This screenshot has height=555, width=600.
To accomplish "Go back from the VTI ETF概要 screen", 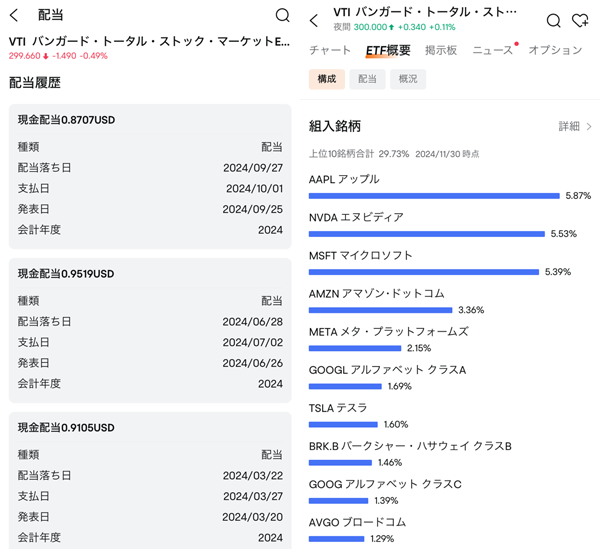I will pyautogui.click(x=314, y=20).
